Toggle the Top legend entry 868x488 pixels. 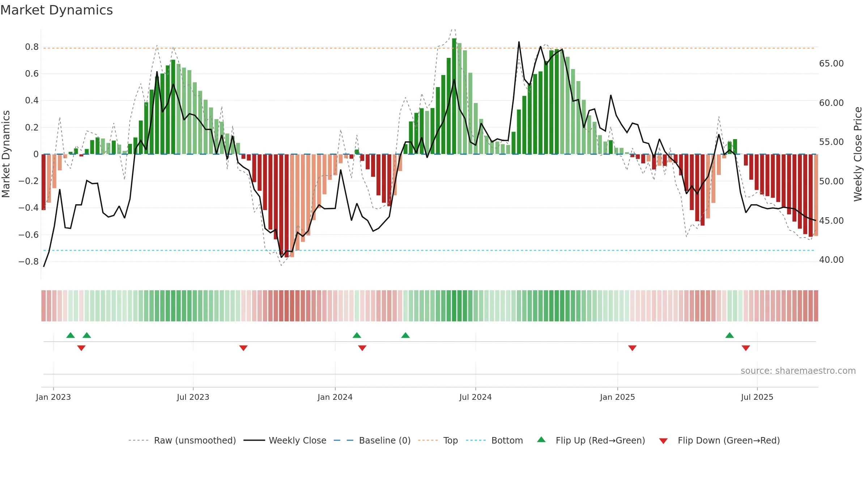438,440
